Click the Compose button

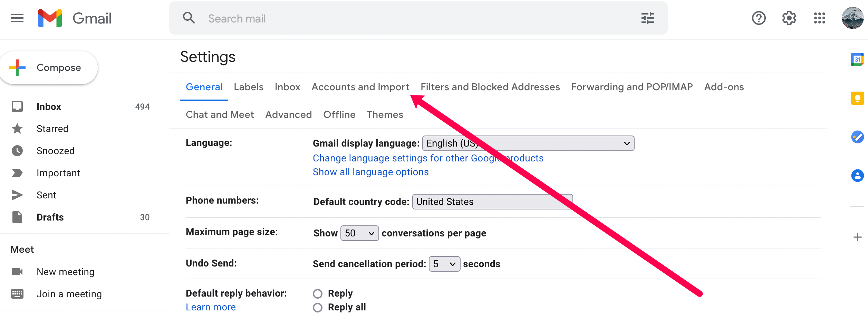tap(49, 68)
